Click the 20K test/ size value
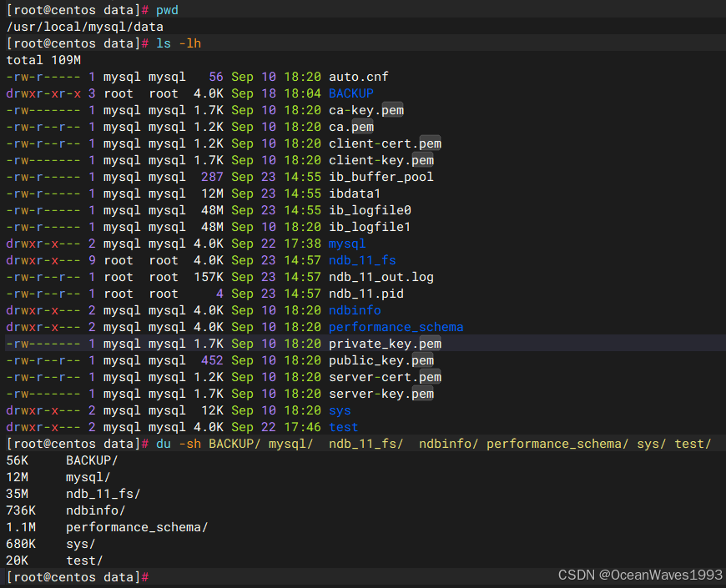The image size is (726, 588). click(x=18, y=560)
